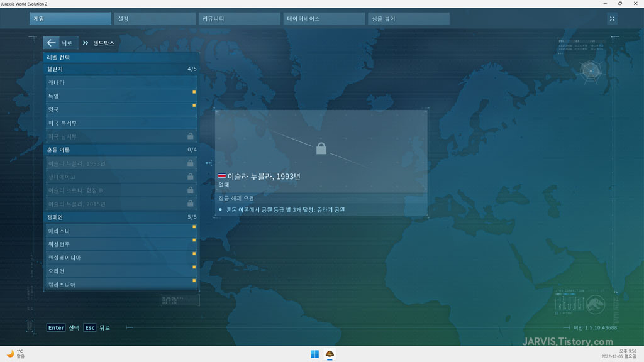
Task: Click the Jurassic World logo emblem
Action: [x=595, y=305]
